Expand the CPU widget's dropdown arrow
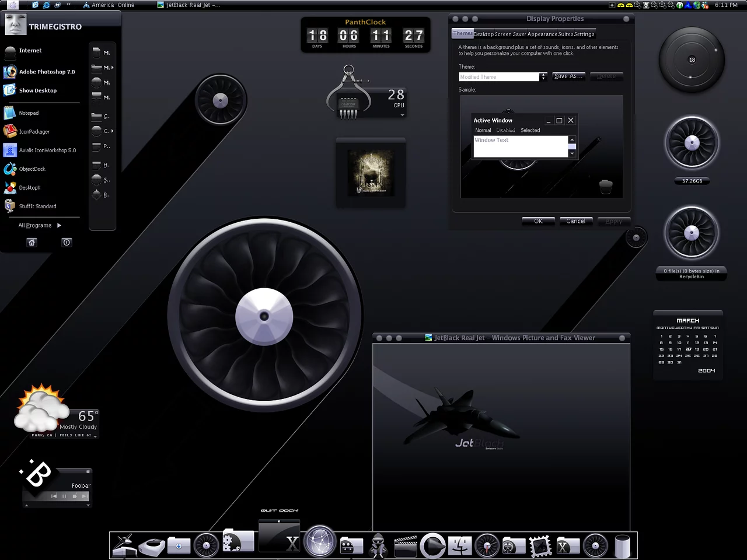This screenshot has height=560, width=747. point(402,115)
